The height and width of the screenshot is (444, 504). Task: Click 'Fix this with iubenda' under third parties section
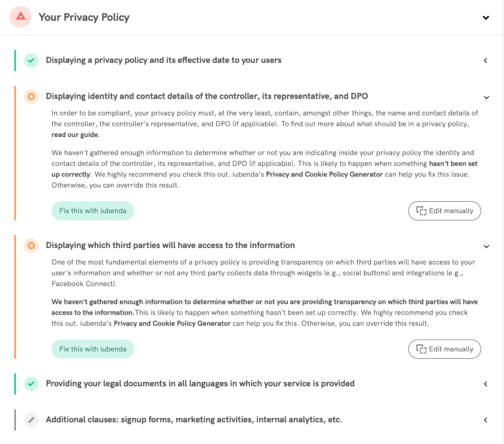coord(93,349)
